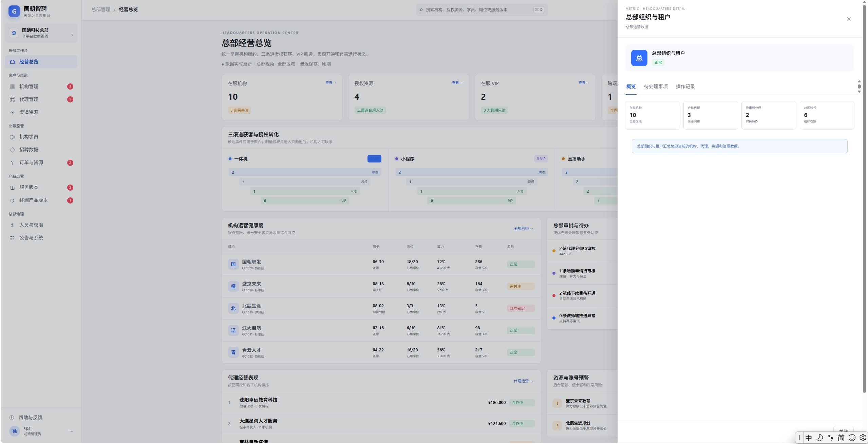Switch to the 概览 tab

[631, 86]
